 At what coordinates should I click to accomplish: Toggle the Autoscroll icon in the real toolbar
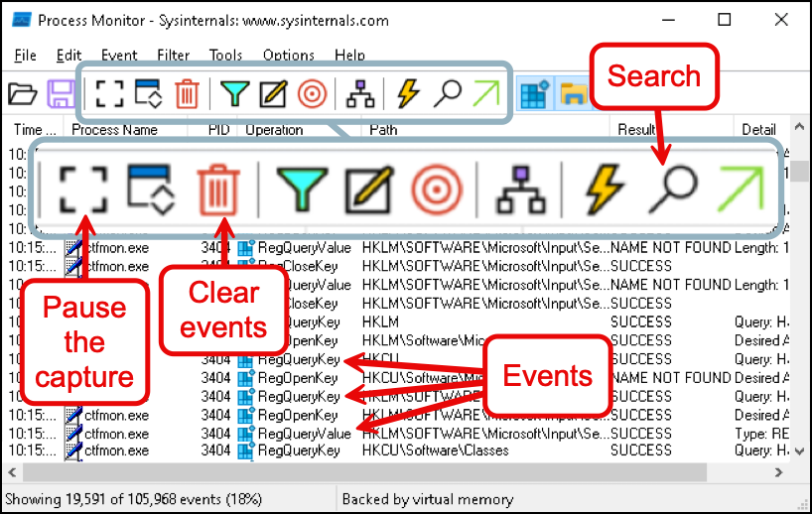click(149, 93)
